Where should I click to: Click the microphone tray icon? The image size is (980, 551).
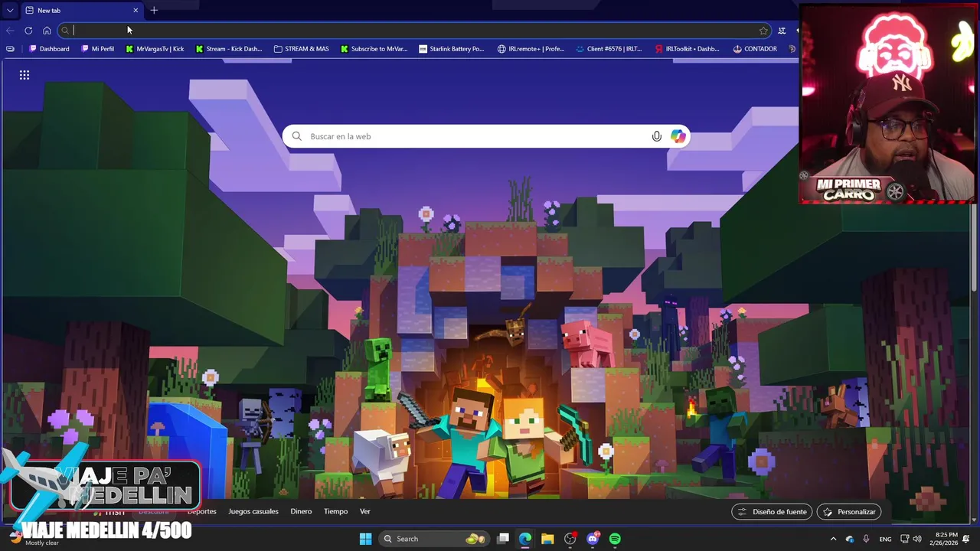pos(866,539)
